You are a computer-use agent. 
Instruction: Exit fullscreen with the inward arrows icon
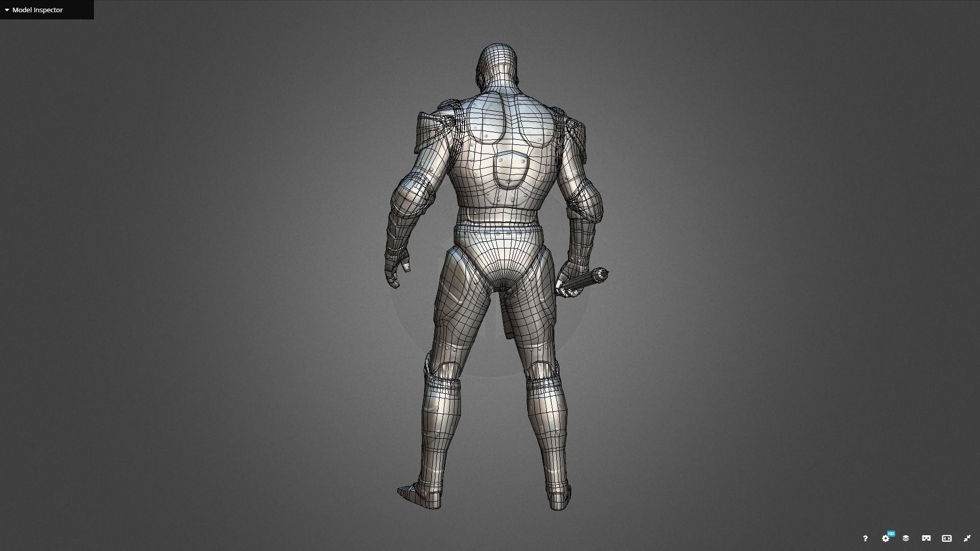(967, 538)
